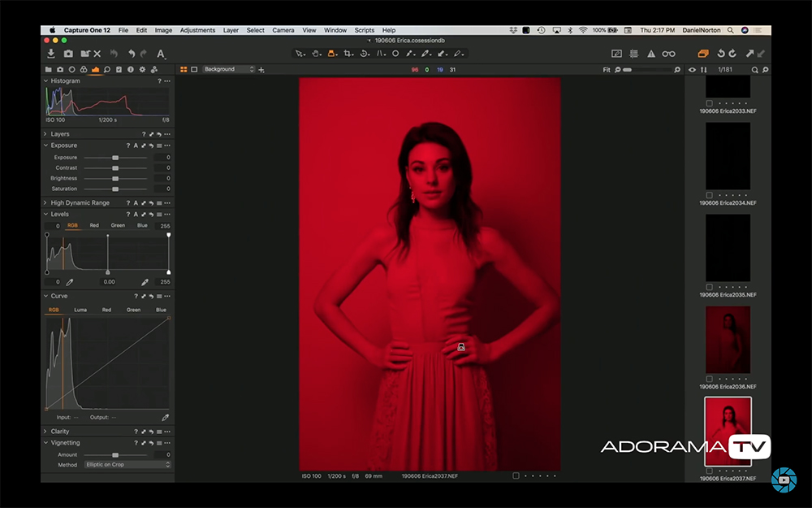
Task: Toggle the proofing glasses icon
Action: tap(669, 52)
